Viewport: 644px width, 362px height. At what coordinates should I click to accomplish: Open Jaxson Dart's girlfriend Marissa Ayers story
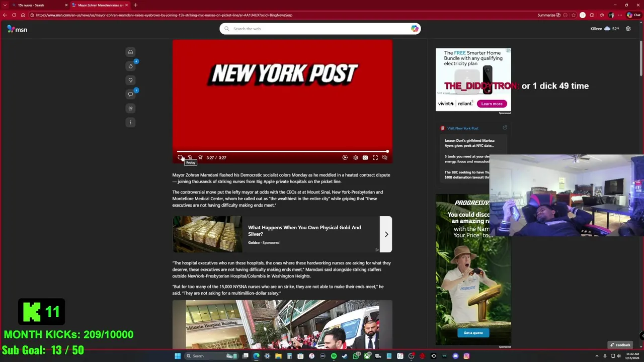[x=469, y=143]
